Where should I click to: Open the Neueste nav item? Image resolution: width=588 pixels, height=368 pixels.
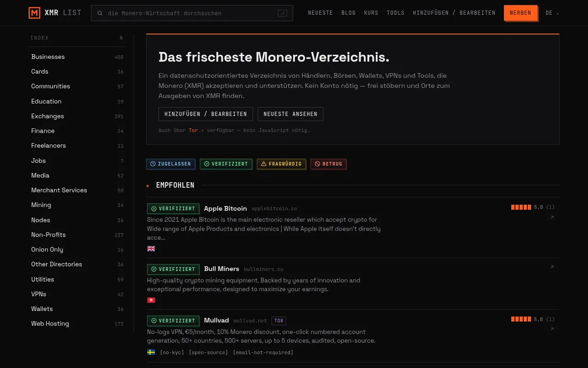click(320, 13)
